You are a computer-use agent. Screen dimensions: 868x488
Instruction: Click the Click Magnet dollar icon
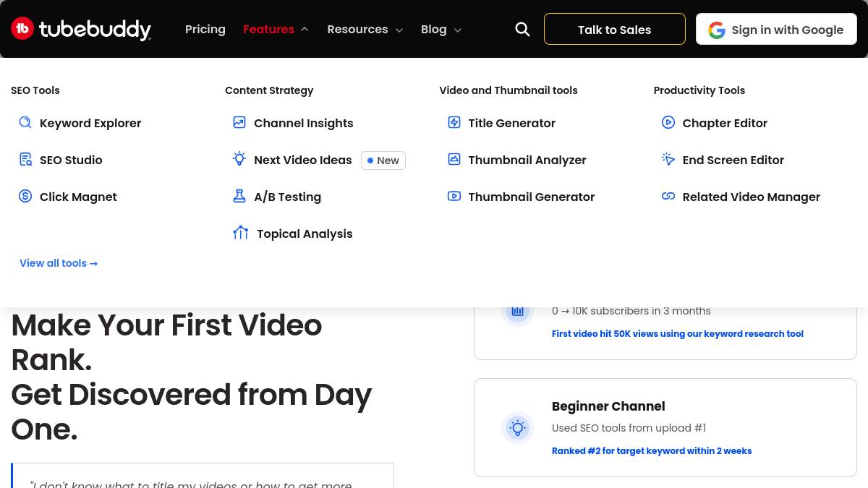pos(25,197)
